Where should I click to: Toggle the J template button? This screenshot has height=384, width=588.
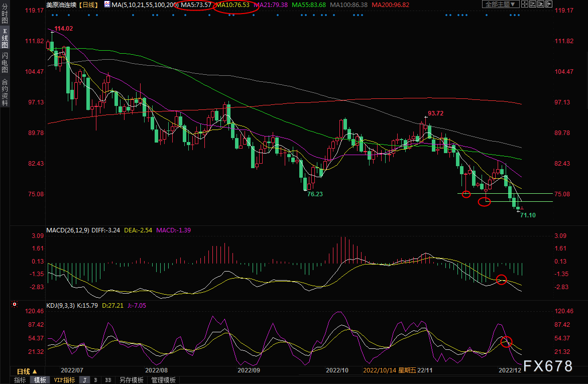[x=85, y=380]
